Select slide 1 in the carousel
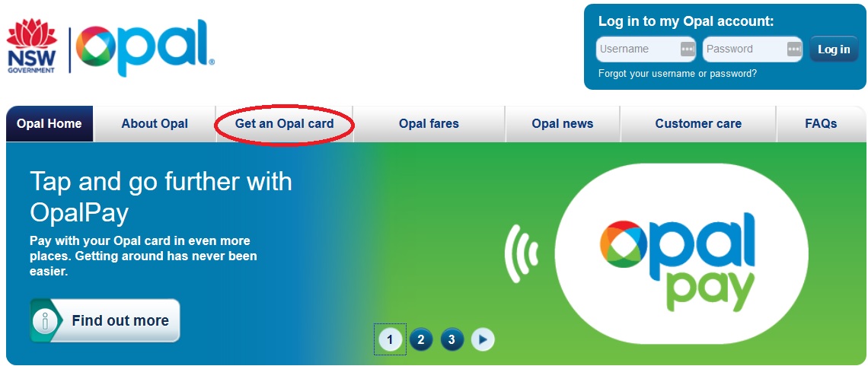Viewport: 868px width, 366px height. point(391,339)
